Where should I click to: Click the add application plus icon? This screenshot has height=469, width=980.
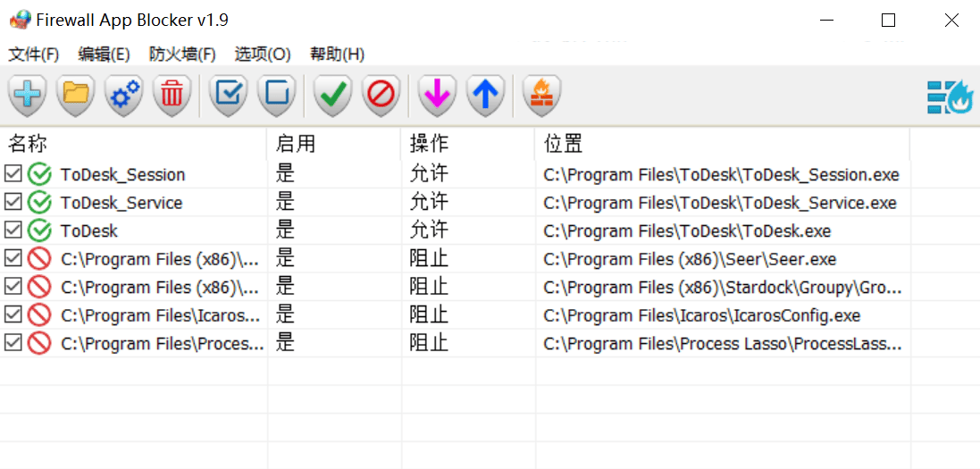pyautogui.click(x=27, y=96)
